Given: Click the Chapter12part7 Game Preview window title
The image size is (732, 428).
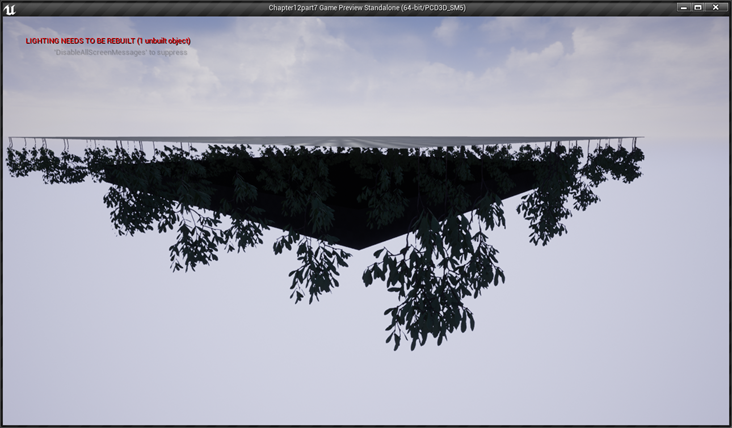Looking at the screenshot, I should pyautogui.click(x=367, y=8).
